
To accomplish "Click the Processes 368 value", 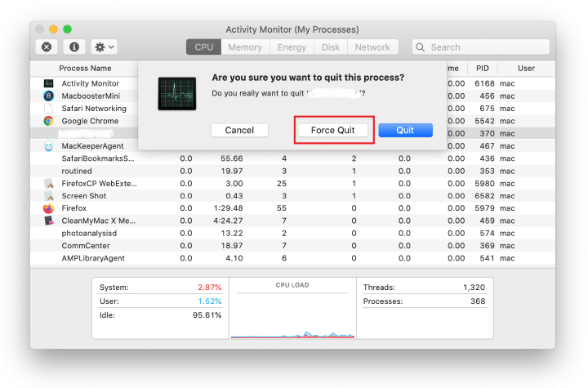I will click(x=478, y=301).
